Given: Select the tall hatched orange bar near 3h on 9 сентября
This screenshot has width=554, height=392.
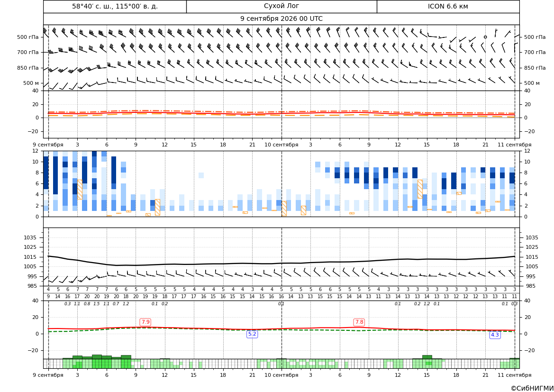Looking at the screenshot, I should [x=80, y=190].
